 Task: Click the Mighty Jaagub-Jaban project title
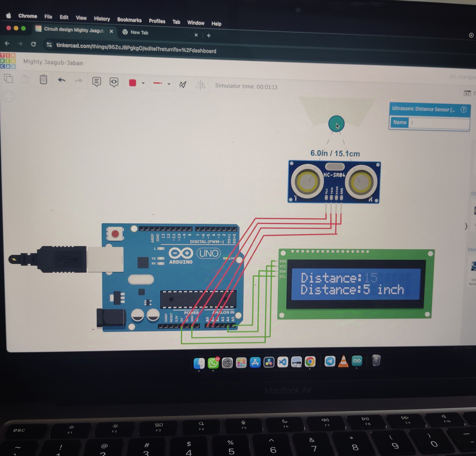click(x=53, y=63)
